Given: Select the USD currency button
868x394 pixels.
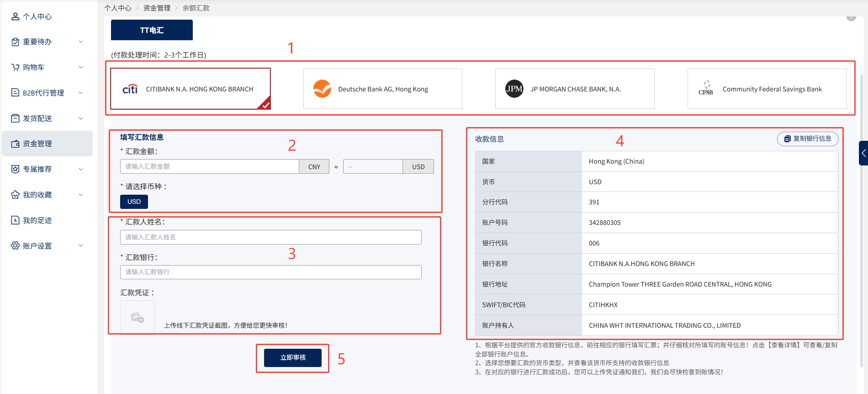Looking at the screenshot, I should coord(134,202).
